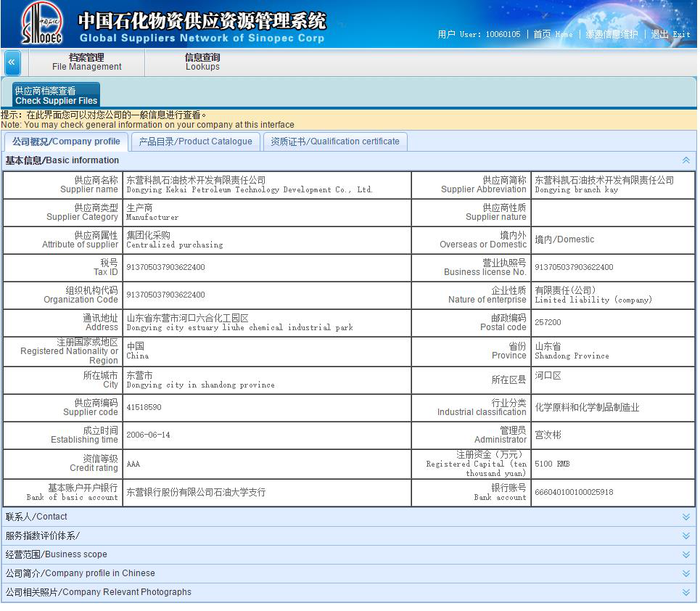The image size is (700, 611).
Task: Select Administrator name value
Action: [548, 435]
